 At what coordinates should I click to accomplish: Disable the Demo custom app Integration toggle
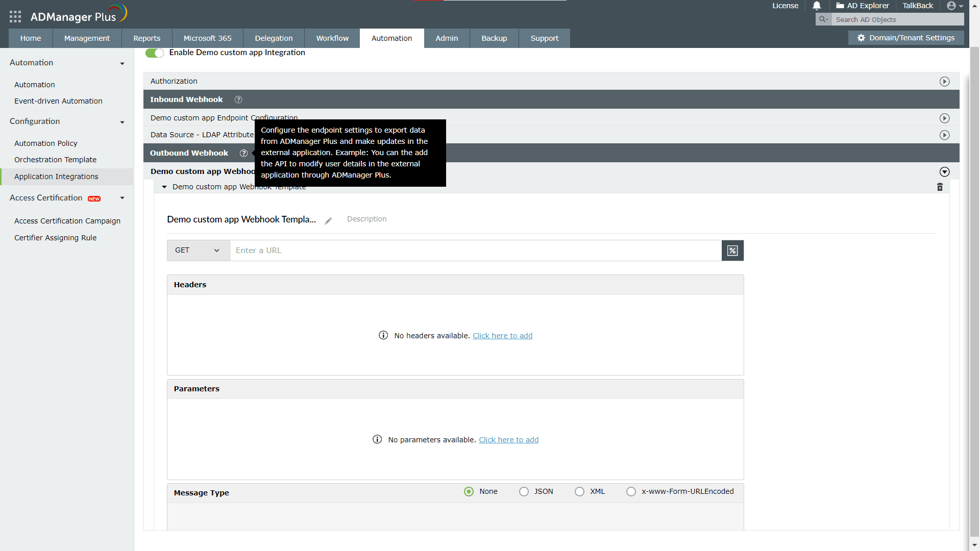[154, 53]
